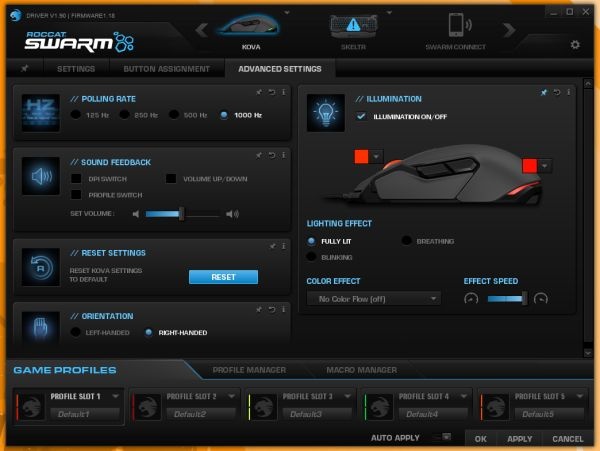Undo changes in Sound Feedback panel
The width and height of the screenshot is (600, 451).
pyautogui.click(x=272, y=155)
